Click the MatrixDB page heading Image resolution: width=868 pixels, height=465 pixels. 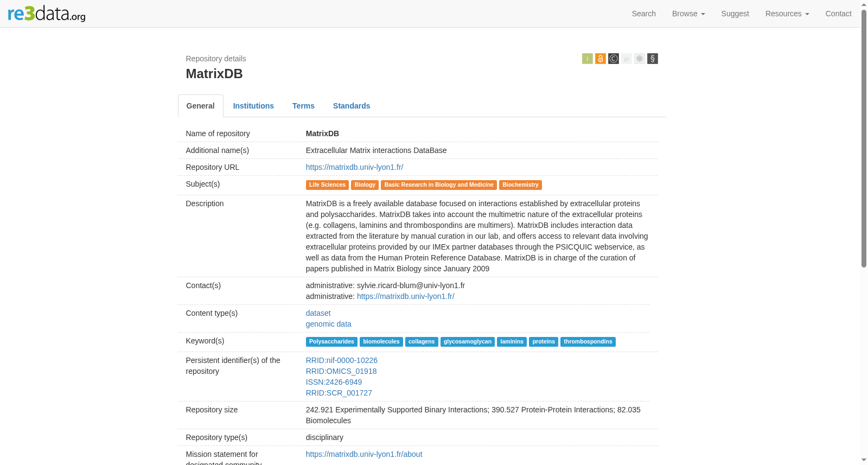(214, 74)
